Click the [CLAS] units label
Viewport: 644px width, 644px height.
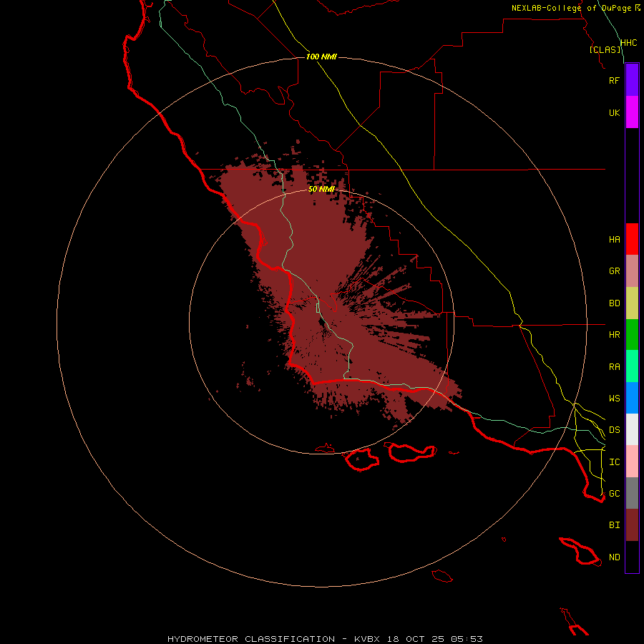click(x=605, y=49)
